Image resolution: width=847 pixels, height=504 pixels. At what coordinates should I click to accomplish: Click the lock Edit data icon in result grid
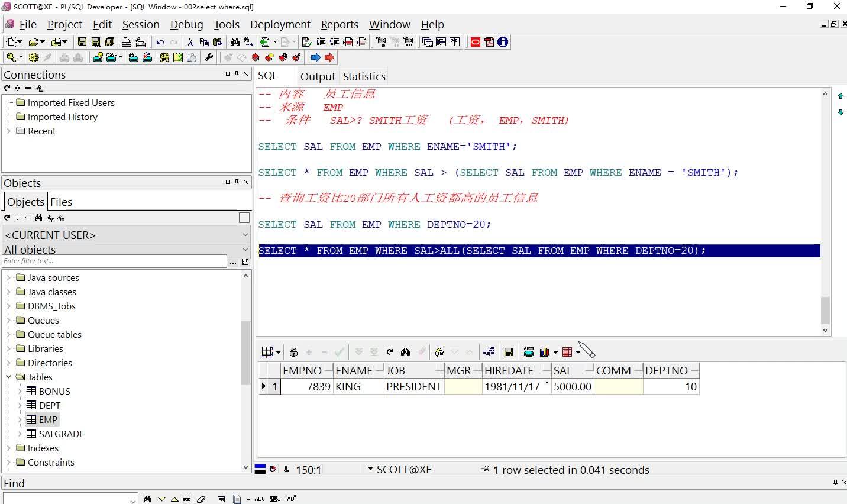[293, 352]
